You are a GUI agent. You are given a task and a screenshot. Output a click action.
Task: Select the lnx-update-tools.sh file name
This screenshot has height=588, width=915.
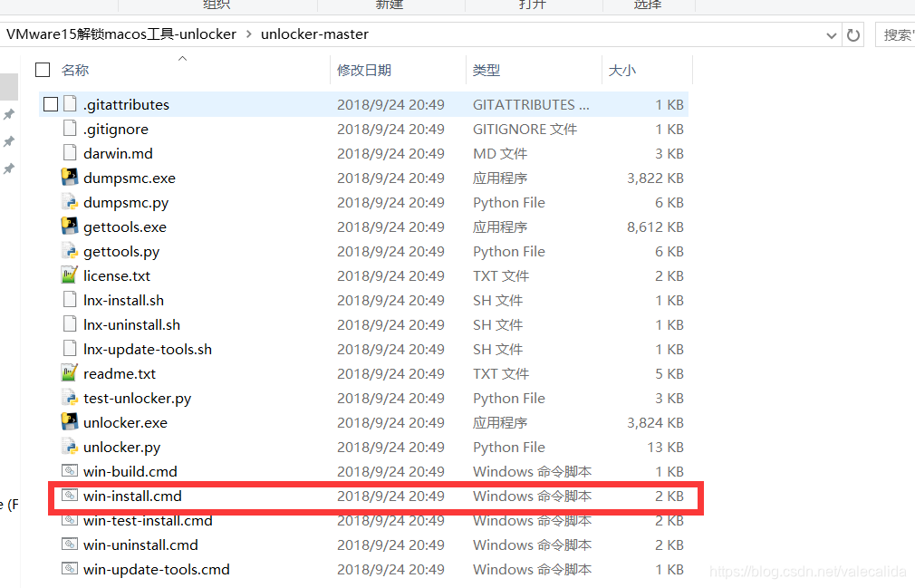pos(148,350)
